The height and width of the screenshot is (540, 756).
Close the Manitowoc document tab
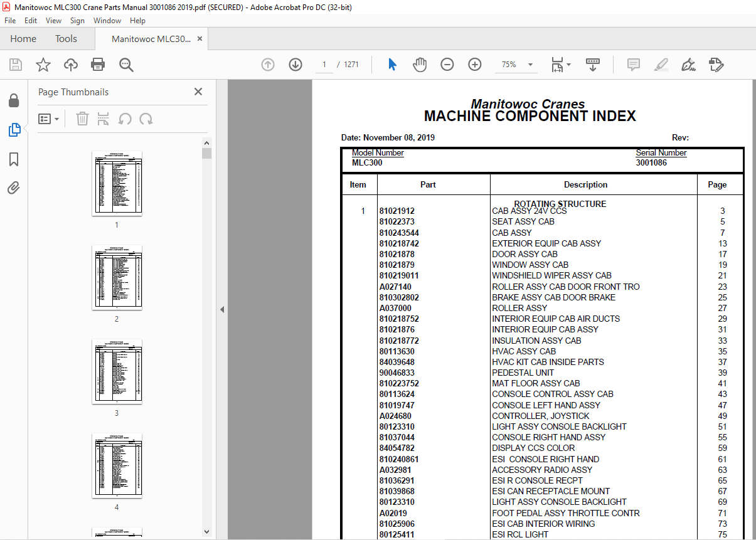pos(200,39)
